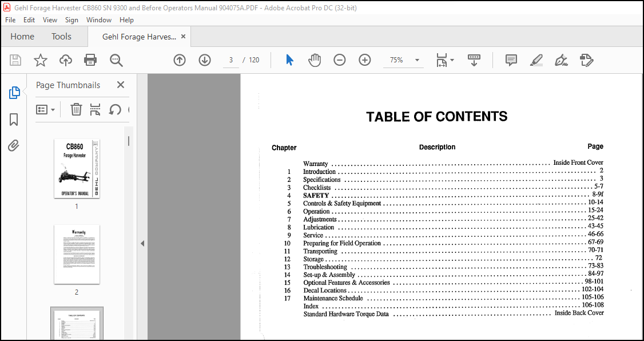This screenshot has width=644, height=341.
Task: Open the Sign menu
Action: click(72, 19)
